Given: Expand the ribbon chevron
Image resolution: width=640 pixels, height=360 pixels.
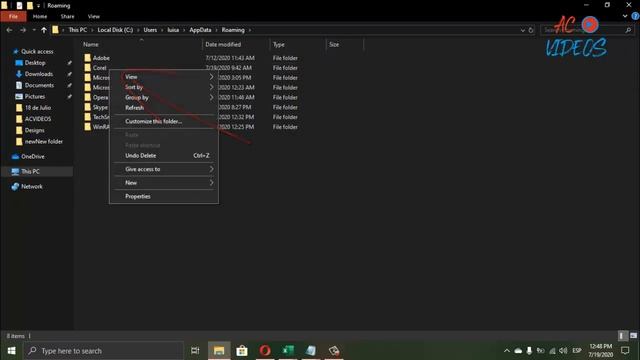Looking at the screenshot, I should coord(625,16).
